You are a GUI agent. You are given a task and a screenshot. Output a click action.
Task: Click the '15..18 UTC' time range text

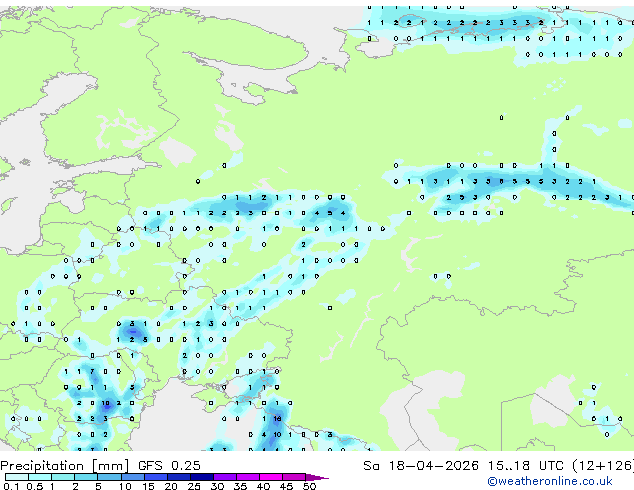(x=525, y=466)
